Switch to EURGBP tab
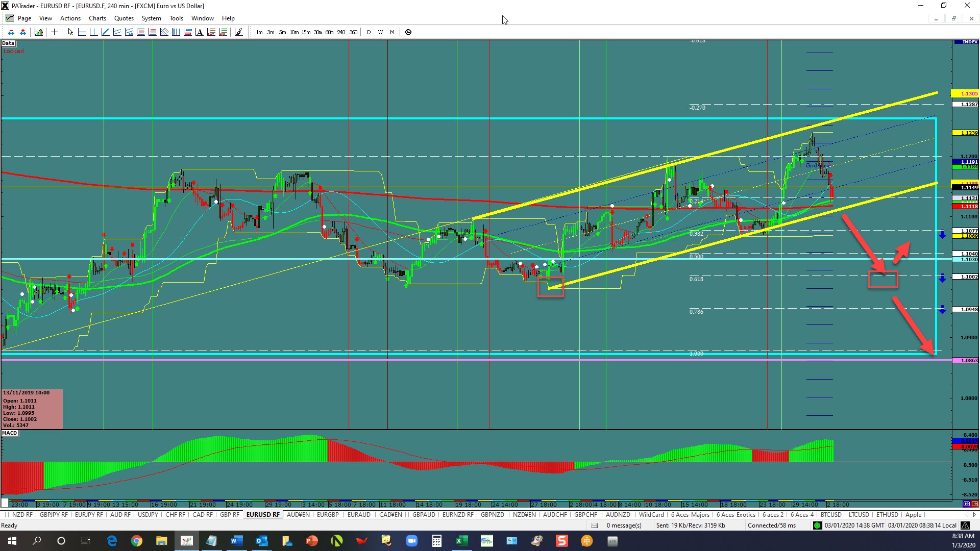 328,515
